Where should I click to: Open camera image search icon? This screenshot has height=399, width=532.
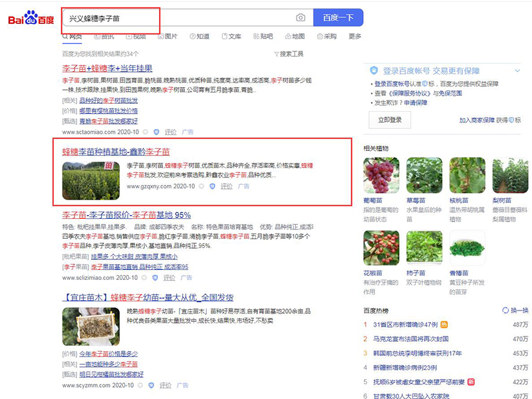coord(301,18)
